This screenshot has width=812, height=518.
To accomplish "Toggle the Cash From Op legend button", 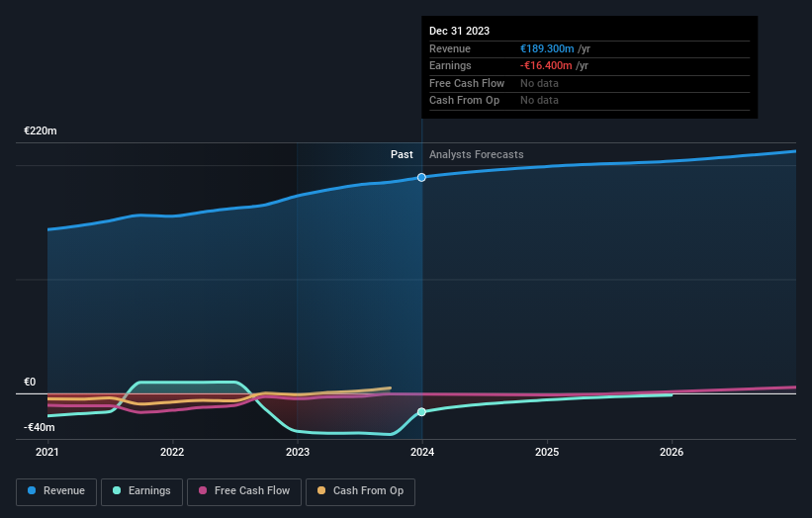I will (x=360, y=491).
